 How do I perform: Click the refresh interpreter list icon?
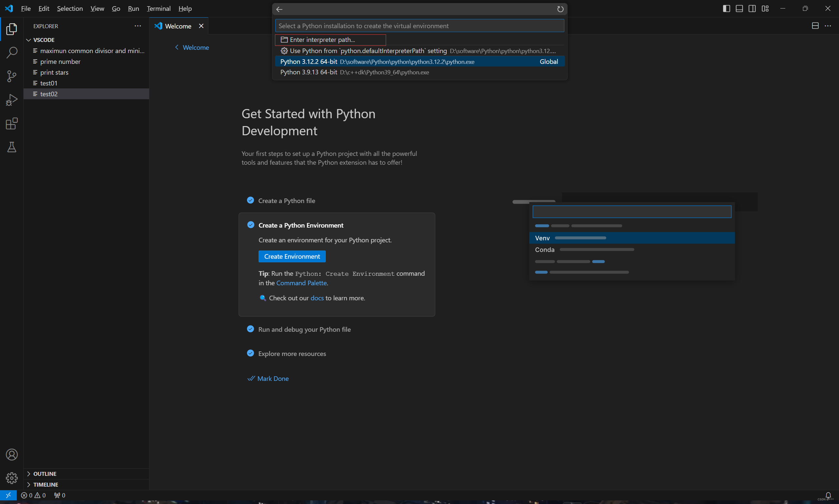(560, 9)
